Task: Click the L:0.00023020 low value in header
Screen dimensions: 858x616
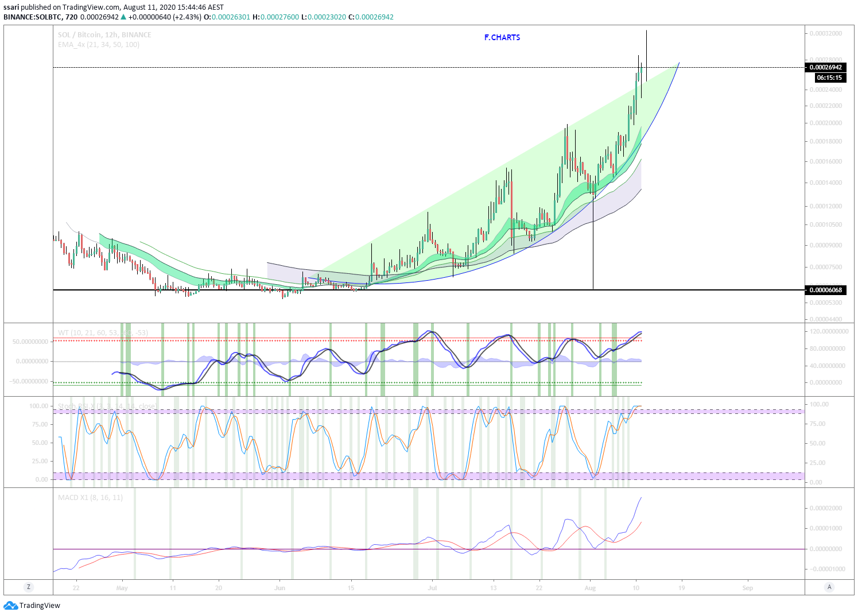Action: pyautogui.click(x=324, y=17)
